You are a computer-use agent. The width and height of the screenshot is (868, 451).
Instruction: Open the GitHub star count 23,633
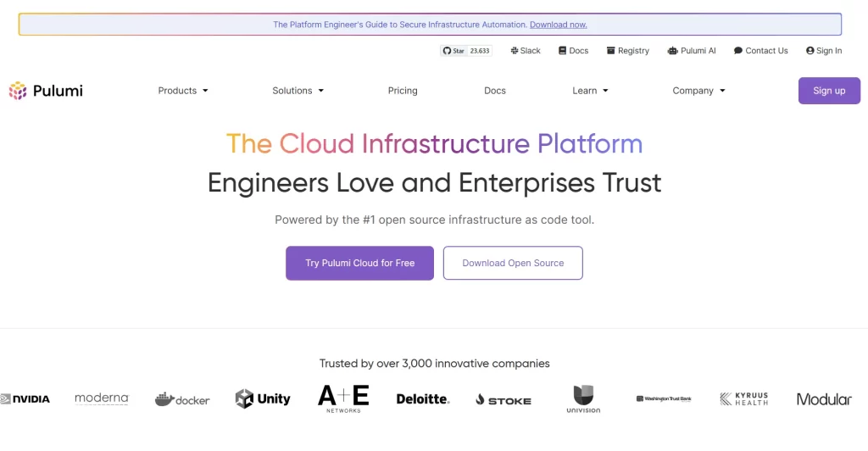click(480, 51)
